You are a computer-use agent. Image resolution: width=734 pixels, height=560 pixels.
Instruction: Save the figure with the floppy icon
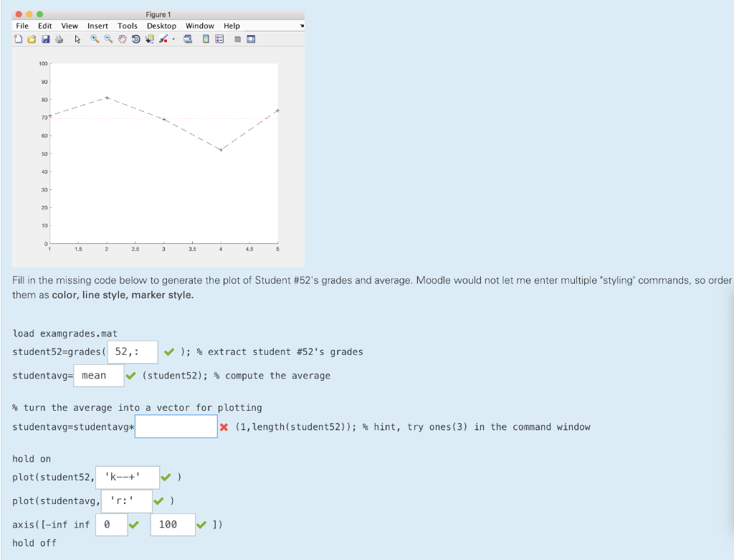[45, 39]
